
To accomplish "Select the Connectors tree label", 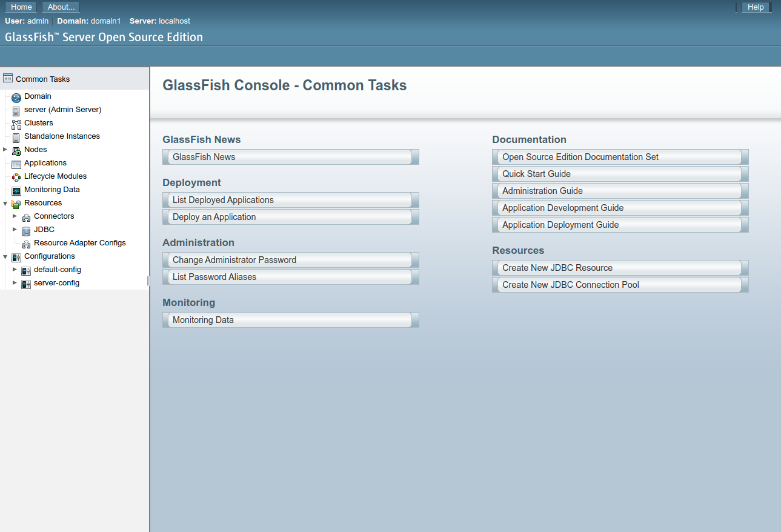I will (x=54, y=216).
